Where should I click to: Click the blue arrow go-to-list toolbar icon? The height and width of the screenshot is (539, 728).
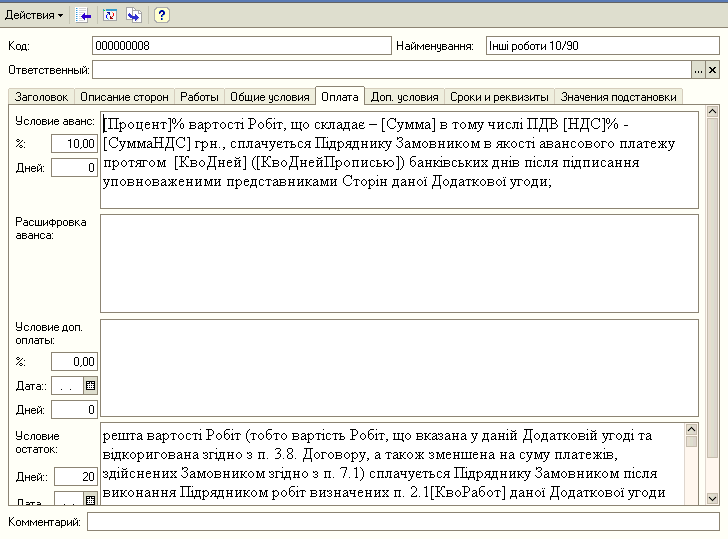coord(85,15)
